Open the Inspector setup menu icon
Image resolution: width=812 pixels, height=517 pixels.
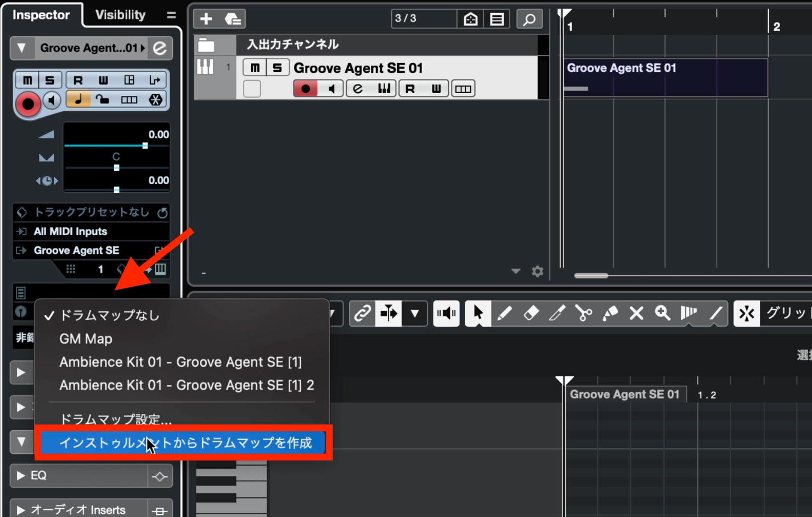click(171, 15)
